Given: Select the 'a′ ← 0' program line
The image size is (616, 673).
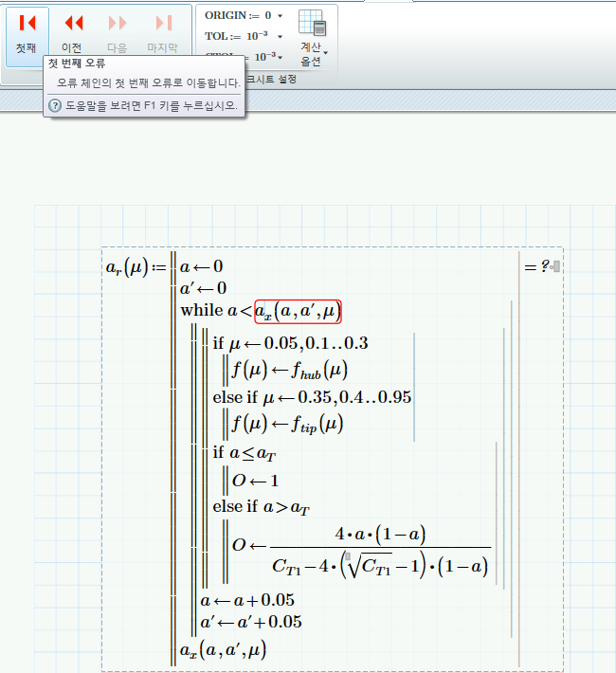Looking at the screenshot, I should (203, 288).
